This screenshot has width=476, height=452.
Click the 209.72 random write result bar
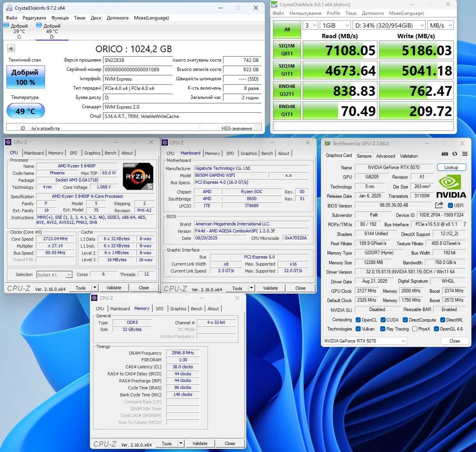click(x=416, y=111)
